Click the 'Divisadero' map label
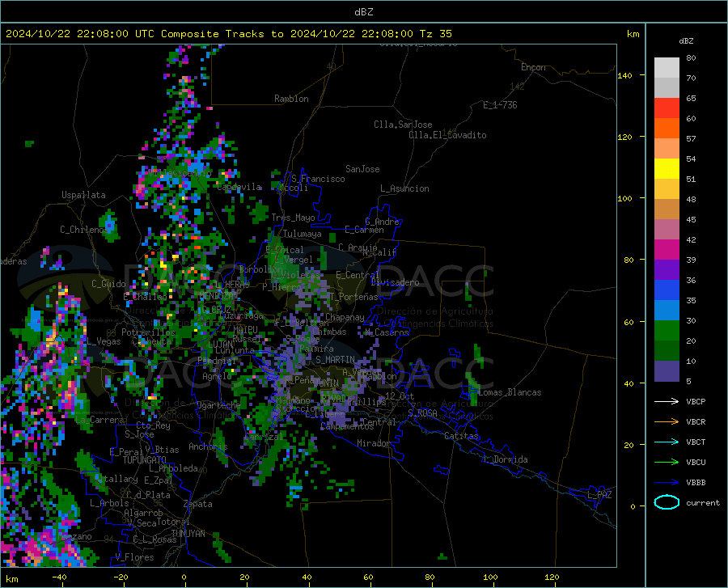The height and width of the screenshot is (588, 728). point(395,282)
